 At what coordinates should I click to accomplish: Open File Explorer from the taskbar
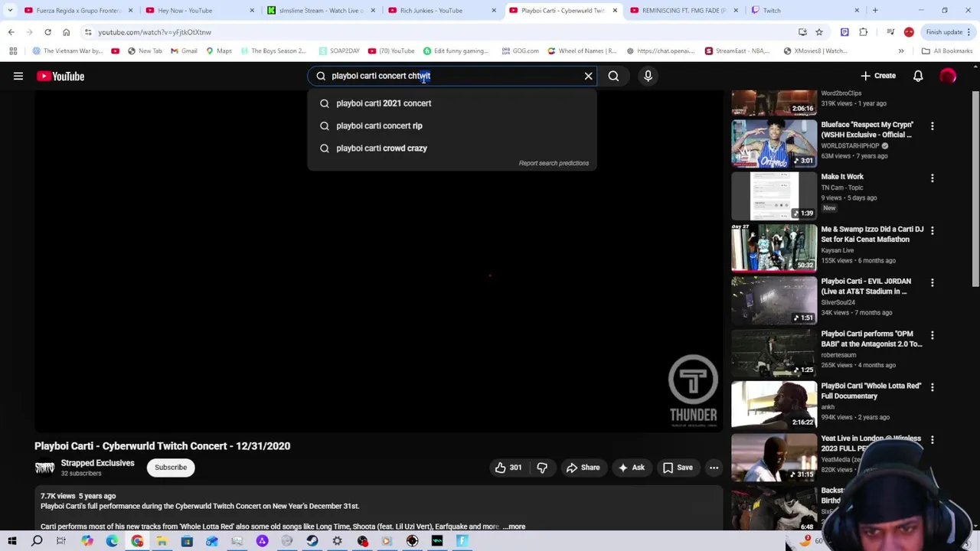click(162, 541)
